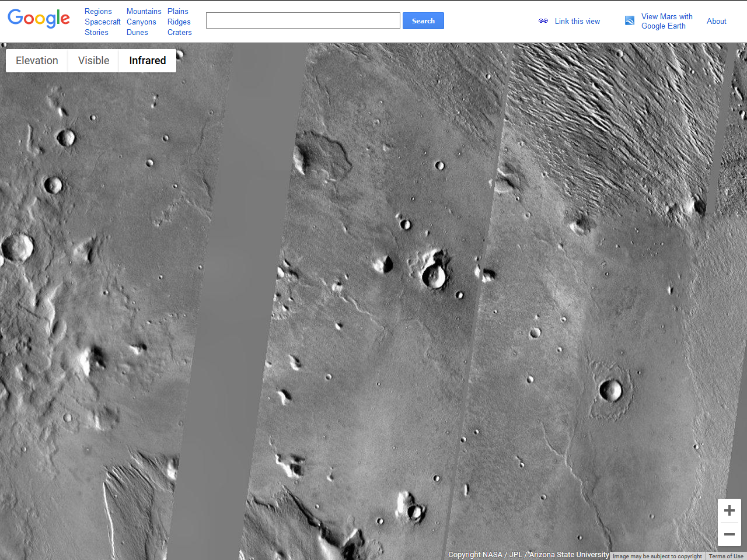This screenshot has height=560, width=747.
Task: Click the Link this view text
Action: (x=577, y=21)
